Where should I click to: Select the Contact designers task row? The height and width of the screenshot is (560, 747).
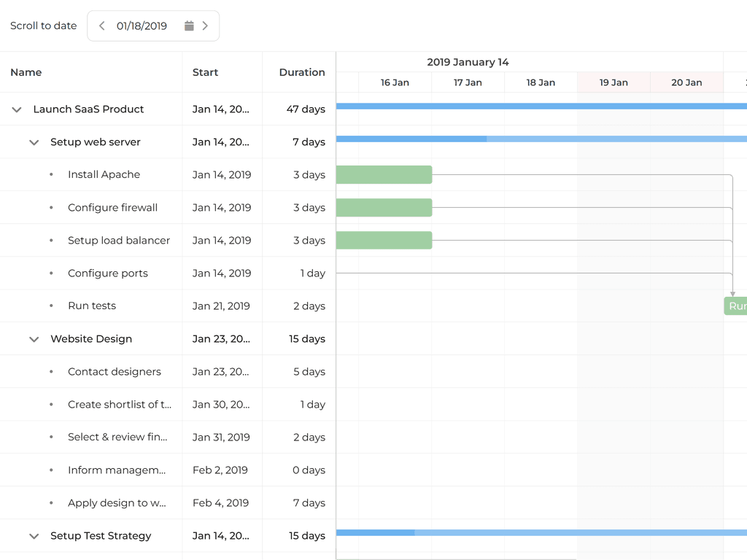pos(115,372)
